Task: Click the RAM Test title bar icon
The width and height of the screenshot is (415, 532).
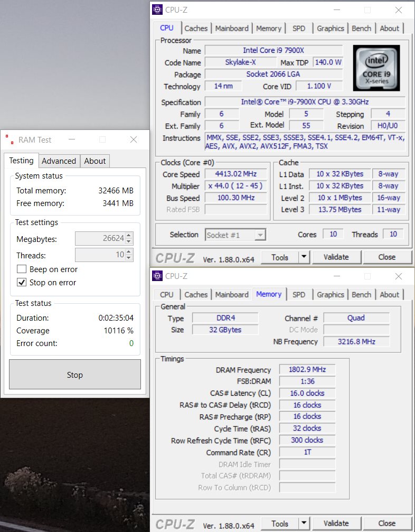Action: [x=10, y=139]
